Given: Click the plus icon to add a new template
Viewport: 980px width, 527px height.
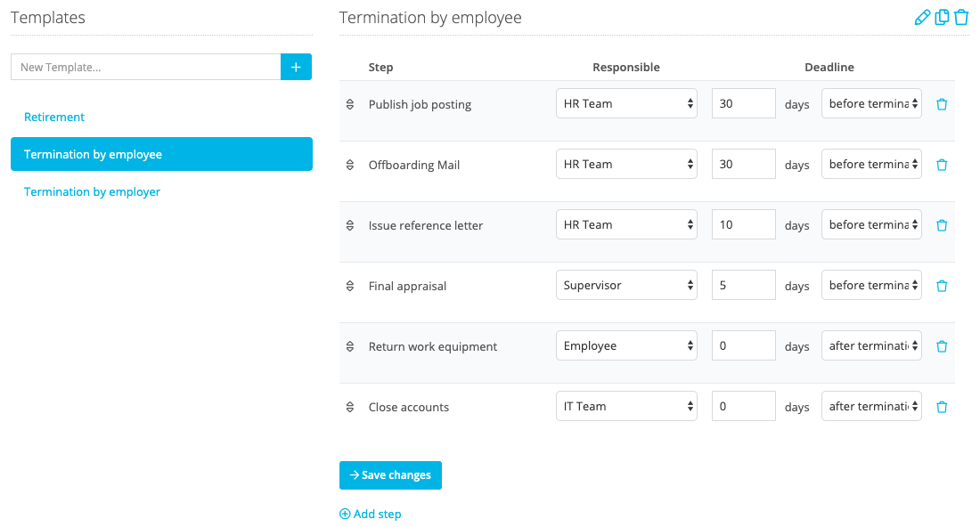Looking at the screenshot, I should 296,67.
